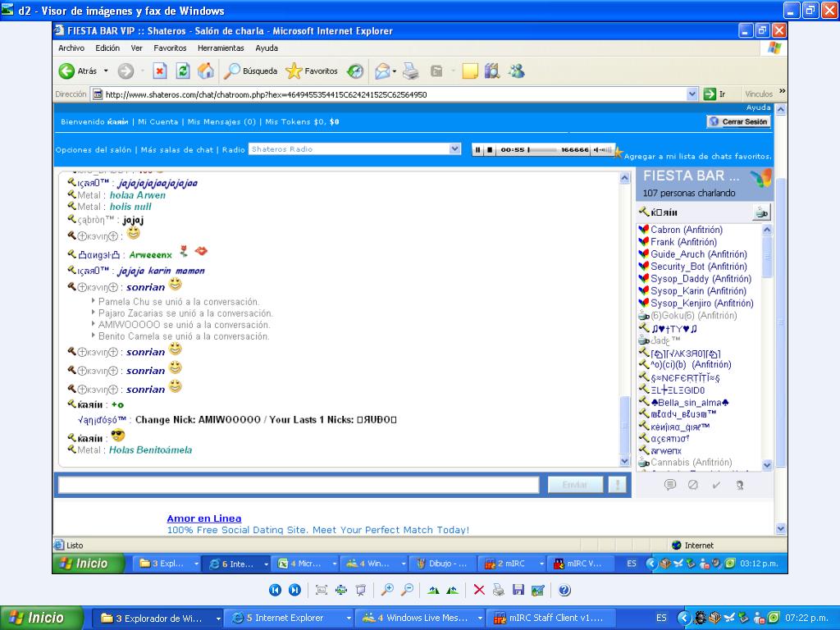Click the Cerrar Sesión button

coord(739,121)
